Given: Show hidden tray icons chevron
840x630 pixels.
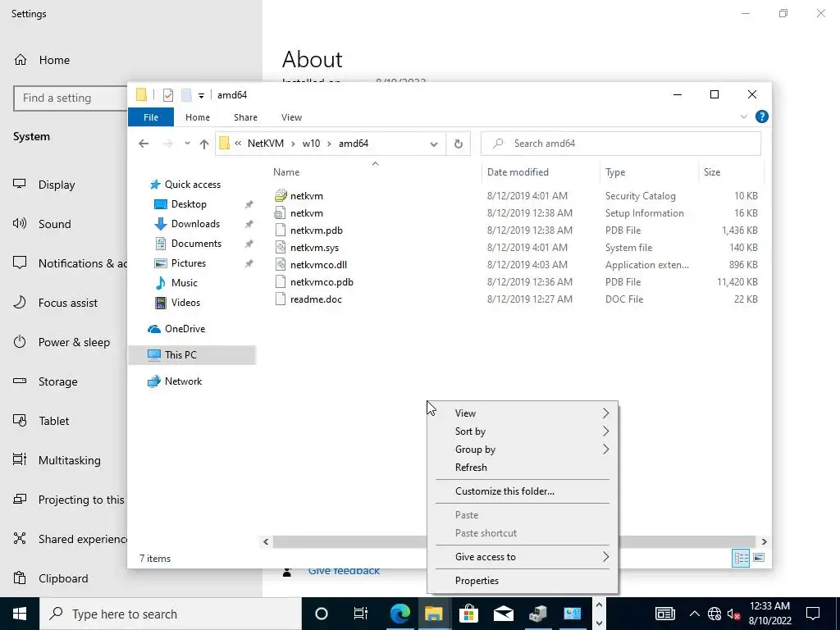Looking at the screenshot, I should 694,614.
